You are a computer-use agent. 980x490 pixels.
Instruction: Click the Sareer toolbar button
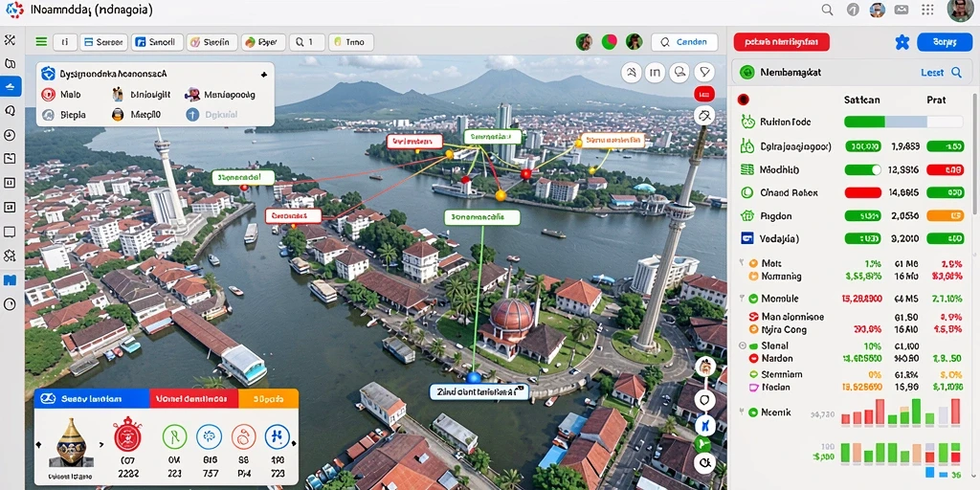pos(103,42)
